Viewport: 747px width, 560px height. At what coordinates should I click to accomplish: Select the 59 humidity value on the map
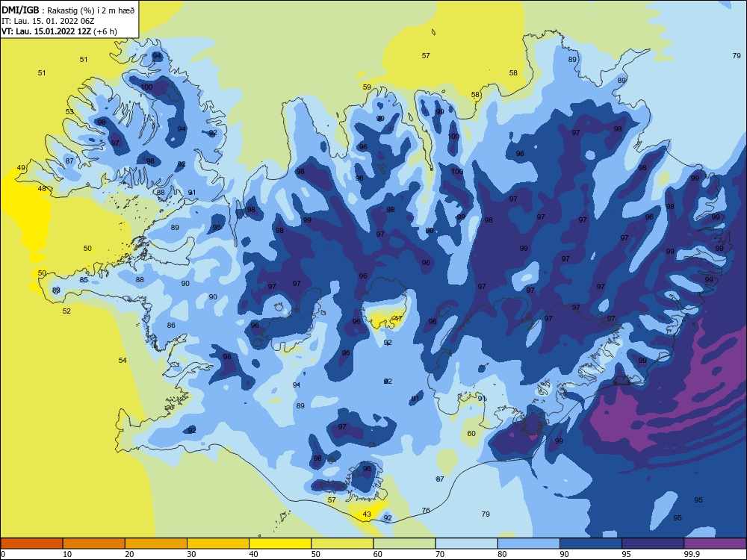pyautogui.click(x=367, y=87)
